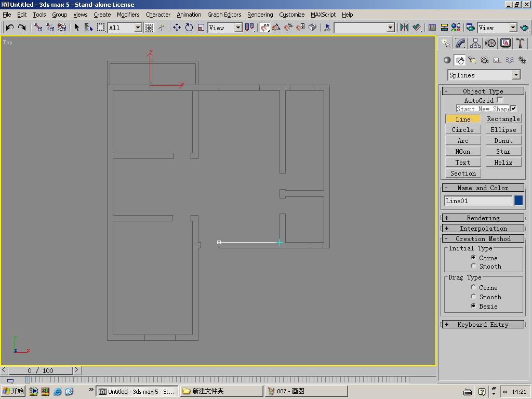Screen dimensions: 532x399
Task: Switch to the Modify panel tab
Action: 460,43
